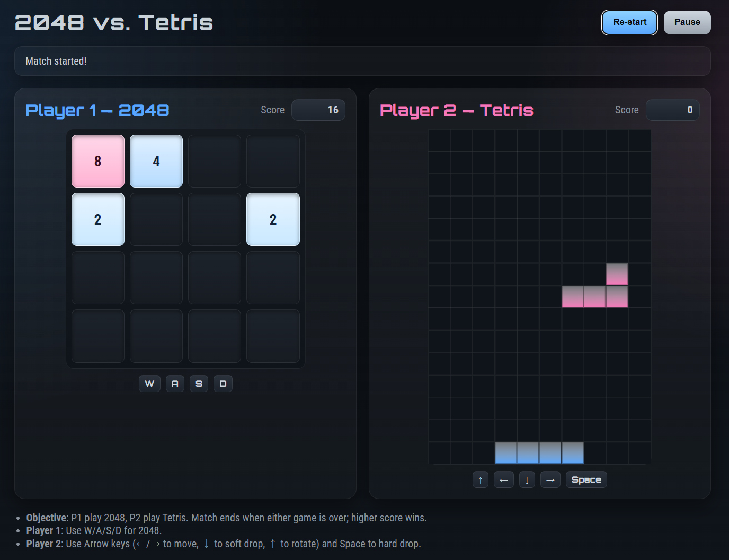This screenshot has width=729, height=560.
Task: Select the 8 tile on the 2048 board
Action: pyautogui.click(x=97, y=161)
